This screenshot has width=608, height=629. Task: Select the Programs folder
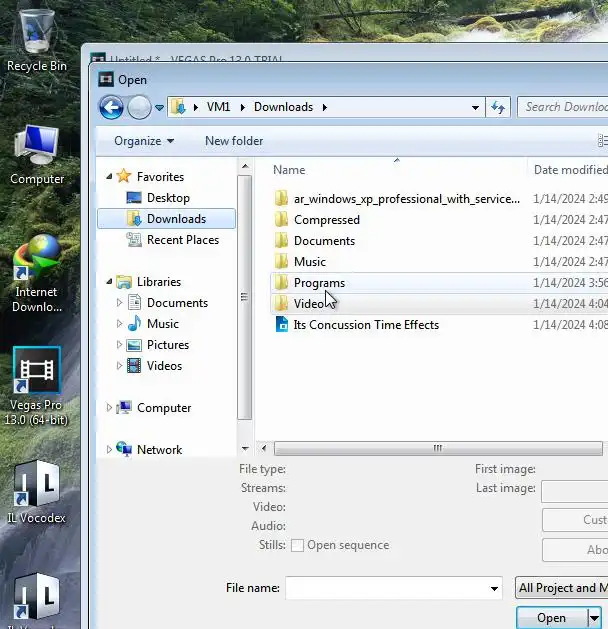(319, 283)
